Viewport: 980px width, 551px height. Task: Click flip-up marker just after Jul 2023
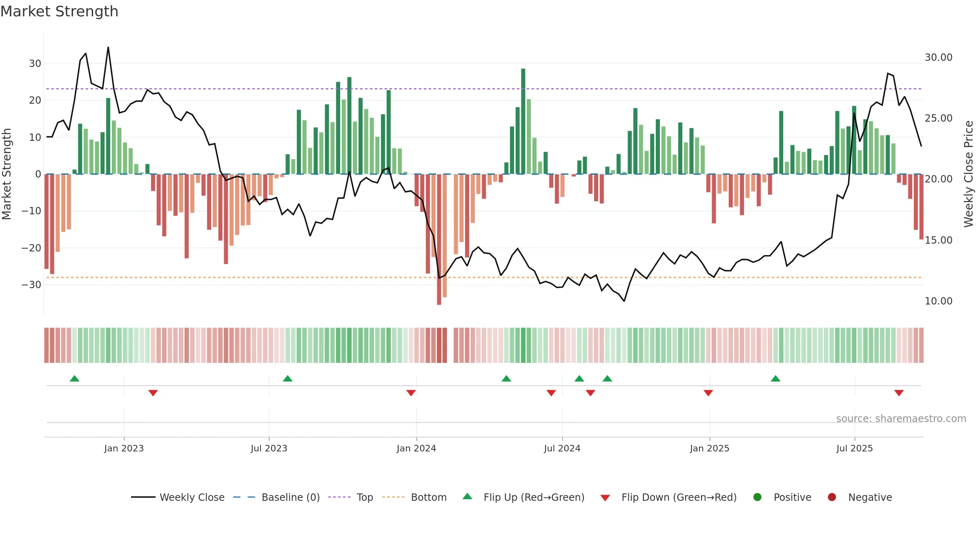pos(287,378)
